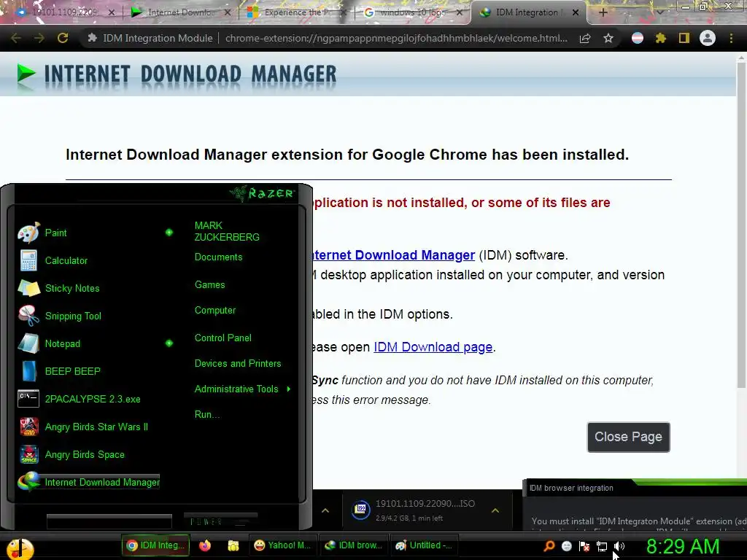
Task: Switch to IDM Integ... Chrome taskbar button
Action: click(155, 545)
